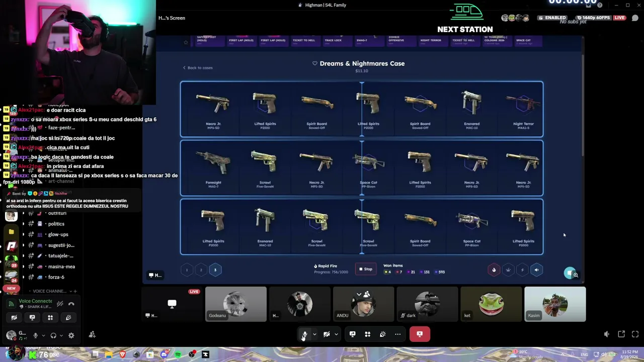Toggle the crown hexagon button
Viewport: 644px width, 362px height.
[508, 270]
